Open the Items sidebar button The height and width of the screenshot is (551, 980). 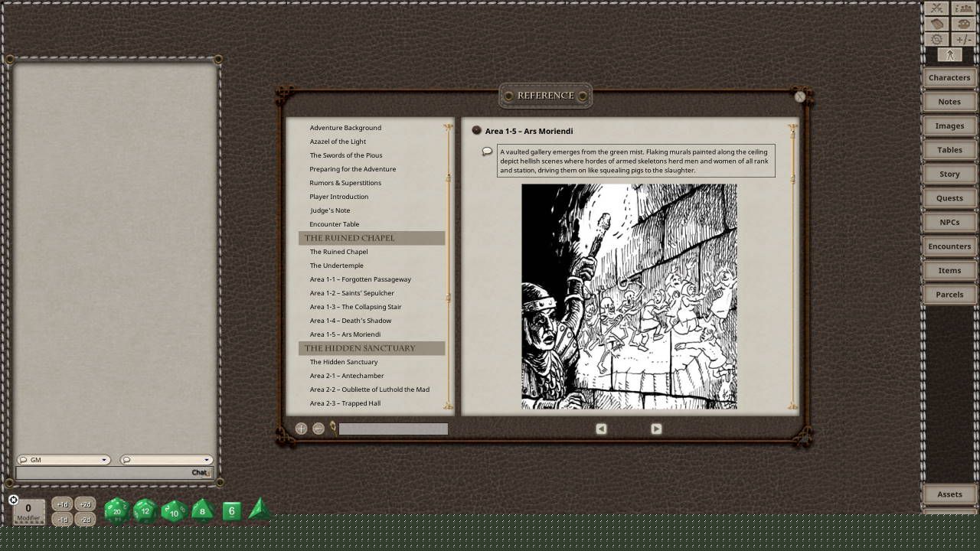tap(949, 270)
